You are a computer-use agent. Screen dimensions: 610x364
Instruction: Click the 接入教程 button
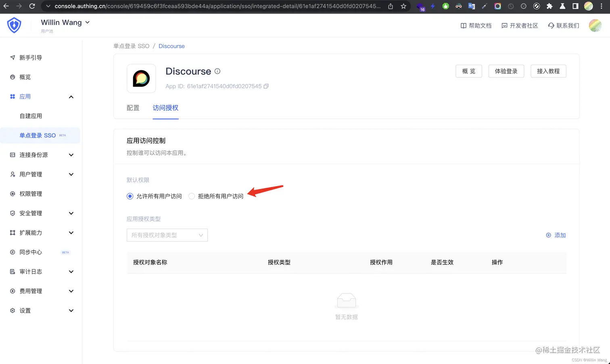pyautogui.click(x=548, y=71)
